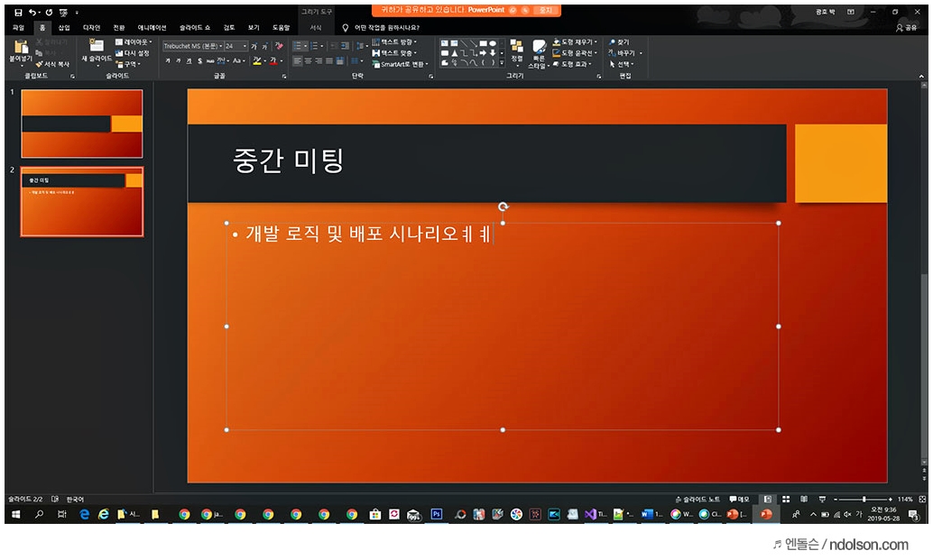
Task: Click Find (찾기) in Editing group
Action: (x=619, y=42)
